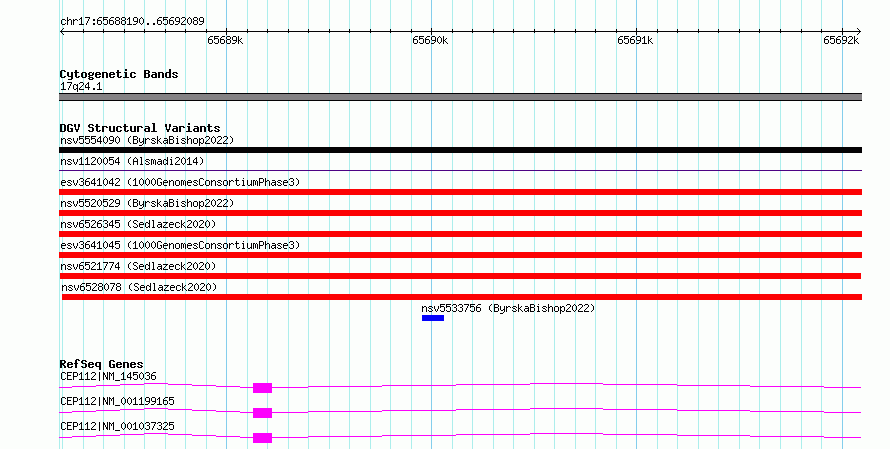Open variant label nsv6526345 (Sedlazeck2020)

click(138, 224)
